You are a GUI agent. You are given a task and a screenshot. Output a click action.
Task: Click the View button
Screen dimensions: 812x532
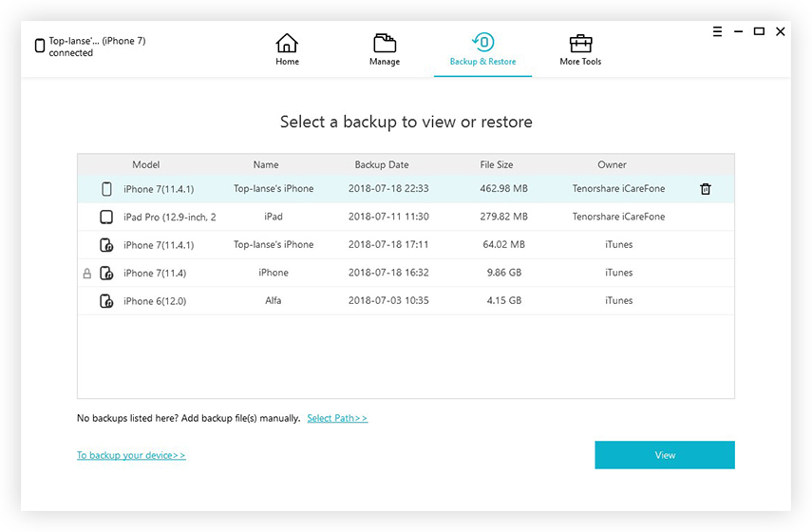point(665,455)
